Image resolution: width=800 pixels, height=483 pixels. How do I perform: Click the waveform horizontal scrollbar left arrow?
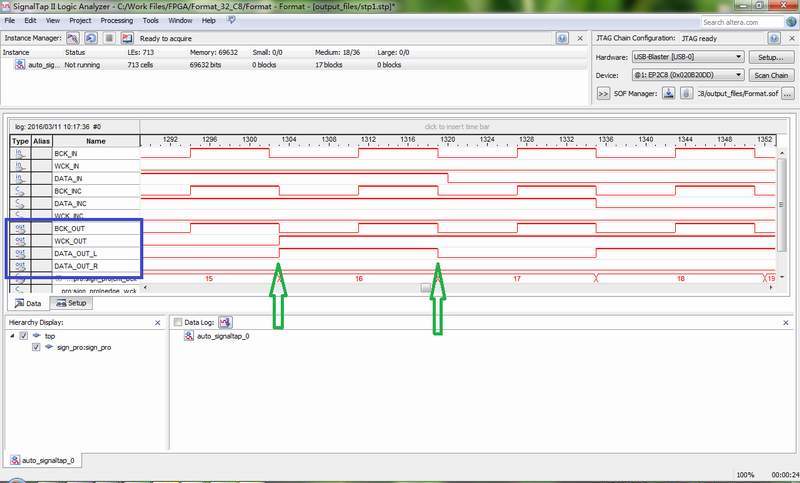click(146, 288)
